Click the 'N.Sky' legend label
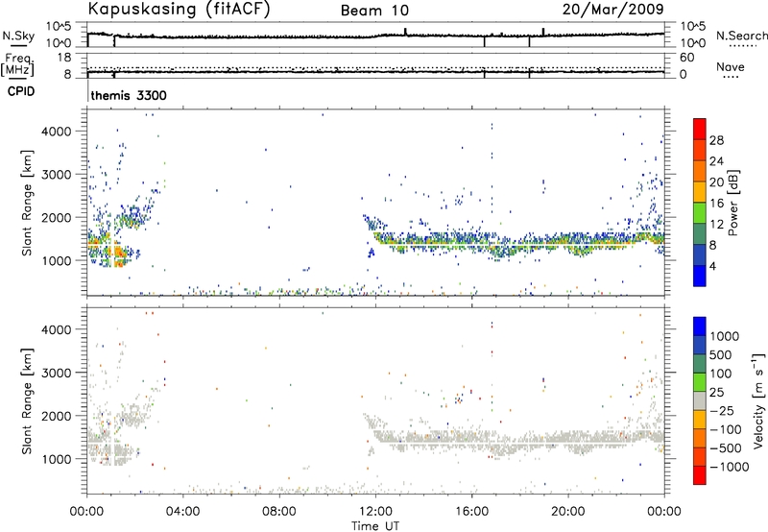The height and width of the screenshot is (532, 768). [x=18, y=36]
